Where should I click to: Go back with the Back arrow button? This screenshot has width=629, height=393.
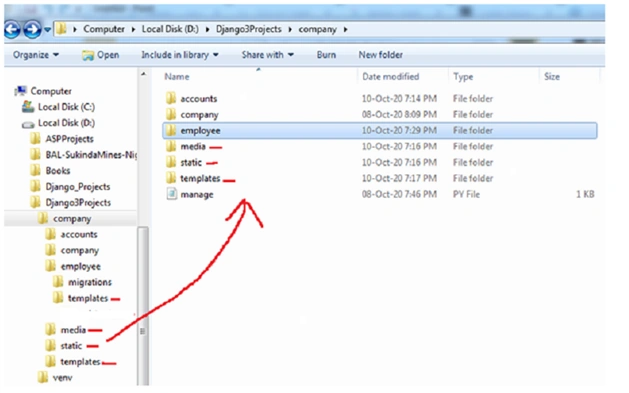[12, 29]
